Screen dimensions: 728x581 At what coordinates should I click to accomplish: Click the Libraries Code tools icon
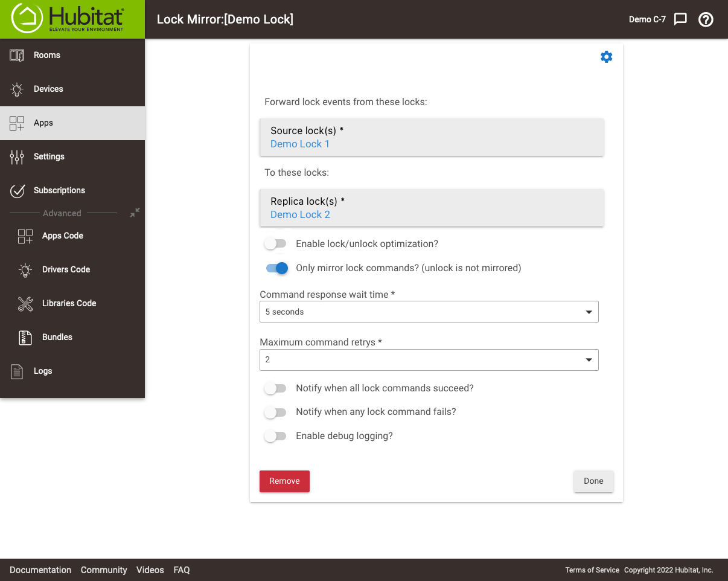(25, 304)
